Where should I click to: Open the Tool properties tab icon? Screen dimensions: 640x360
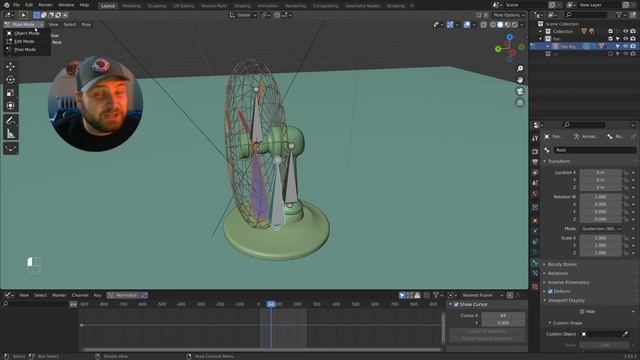pos(535,139)
